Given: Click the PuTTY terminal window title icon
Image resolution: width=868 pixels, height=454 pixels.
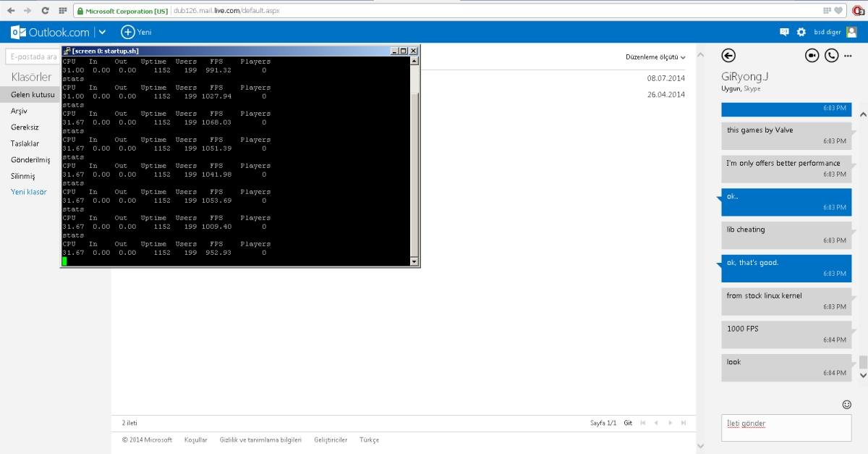Looking at the screenshot, I should point(67,51).
